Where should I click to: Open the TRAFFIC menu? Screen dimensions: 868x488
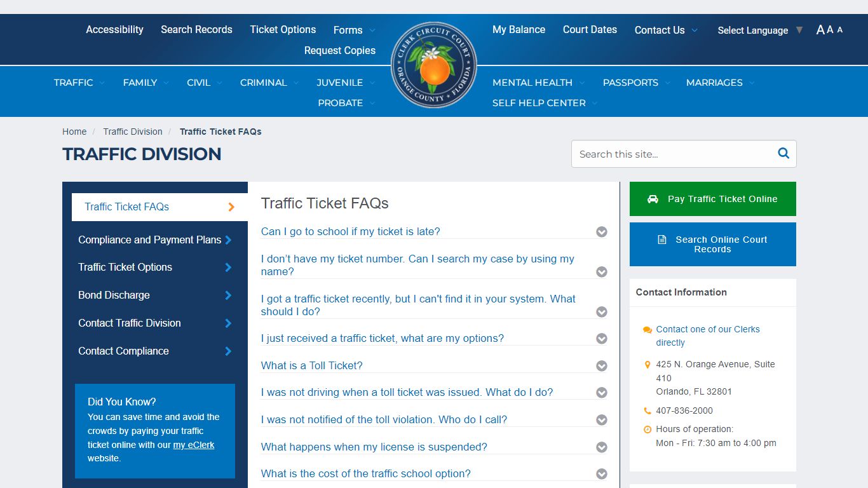(x=79, y=83)
